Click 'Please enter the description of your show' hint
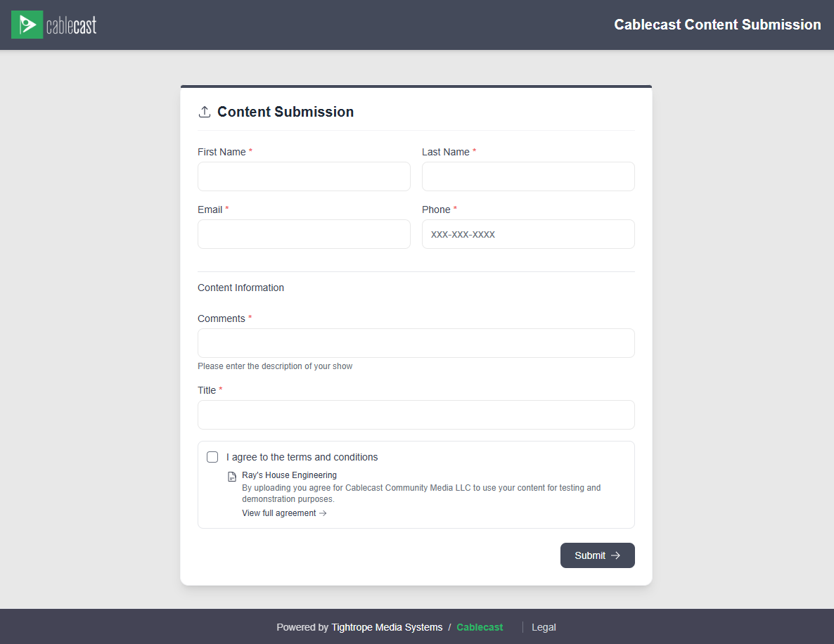This screenshot has width=834, height=644. [x=275, y=366]
